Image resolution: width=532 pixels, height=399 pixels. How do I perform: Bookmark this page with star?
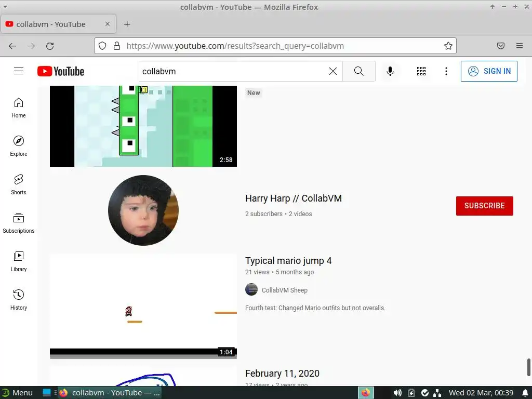coord(448,46)
